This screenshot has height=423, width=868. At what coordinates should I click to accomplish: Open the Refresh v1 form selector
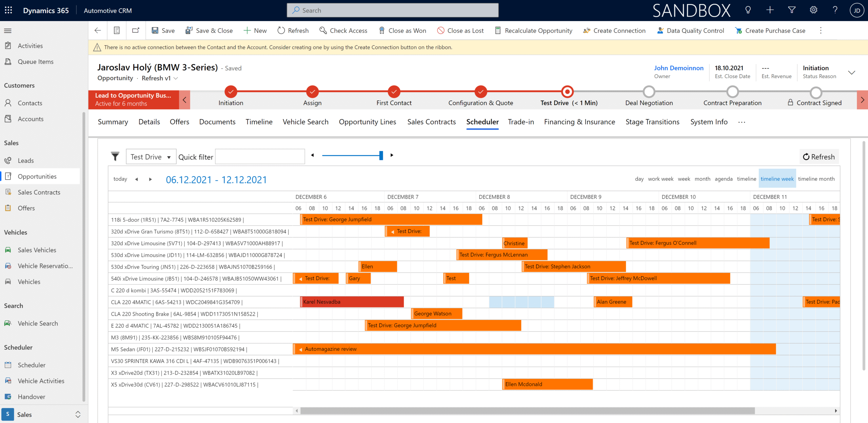click(159, 78)
